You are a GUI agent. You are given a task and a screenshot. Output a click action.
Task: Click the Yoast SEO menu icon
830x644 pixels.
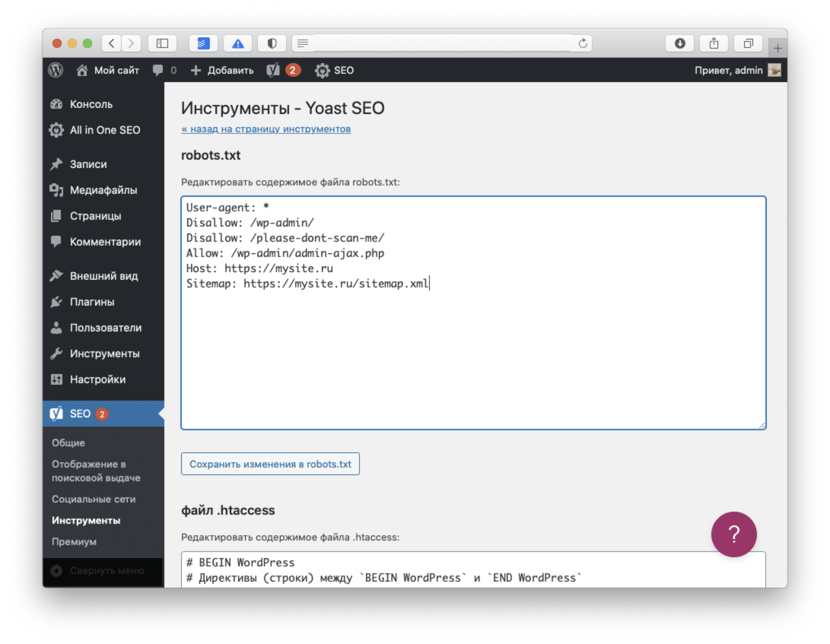coord(57,415)
